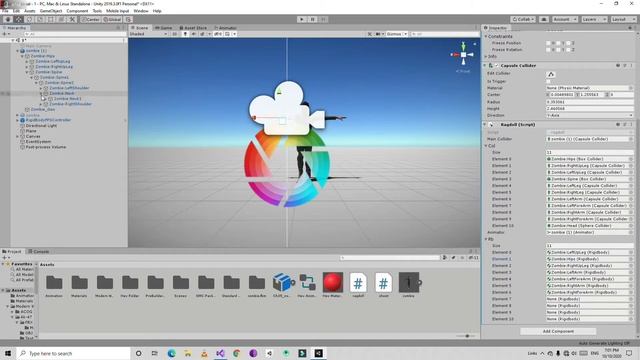The width and height of the screenshot is (640, 360).
Task: Select the Hand tool in the toolbar
Action: [8, 19]
